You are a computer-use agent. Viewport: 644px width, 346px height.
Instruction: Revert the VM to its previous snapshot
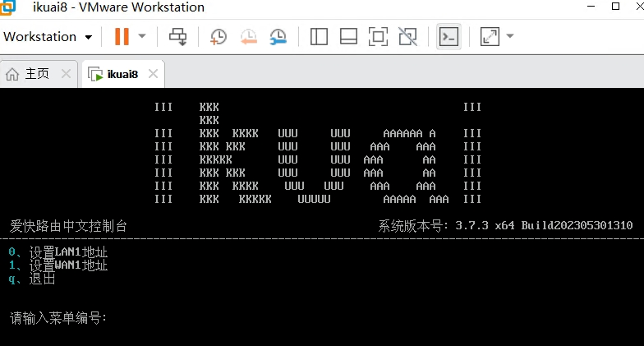point(248,36)
